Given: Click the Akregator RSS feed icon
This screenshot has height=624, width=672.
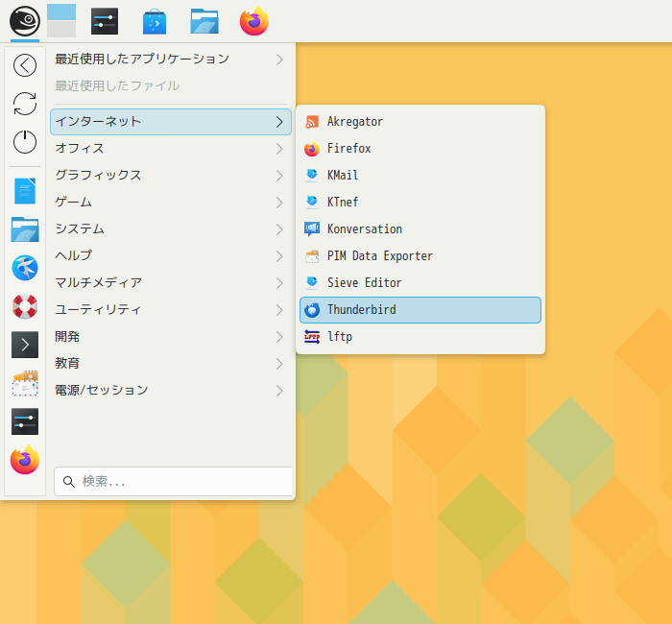Looking at the screenshot, I should tap(312, 122).
